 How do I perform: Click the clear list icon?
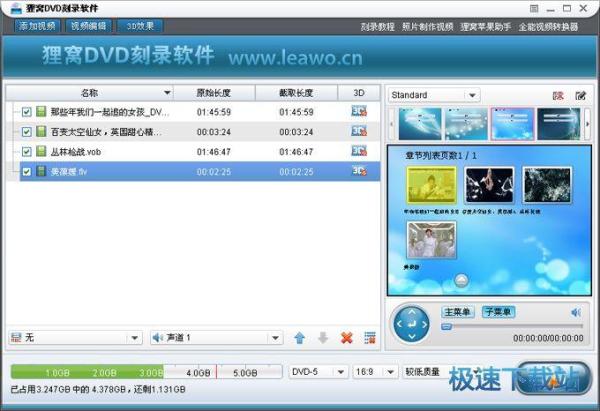370,338
